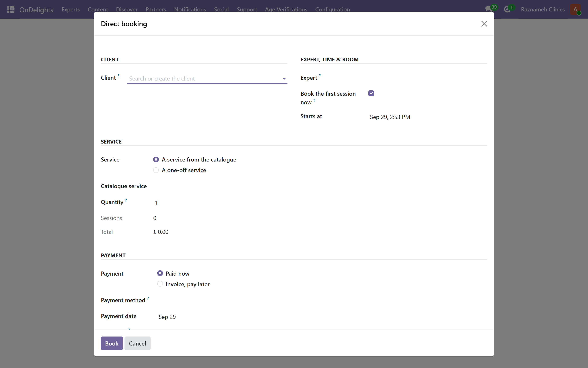This screenshot has height=368, width=588.
Task: Click the Cancel button
Action: [138, 343]
